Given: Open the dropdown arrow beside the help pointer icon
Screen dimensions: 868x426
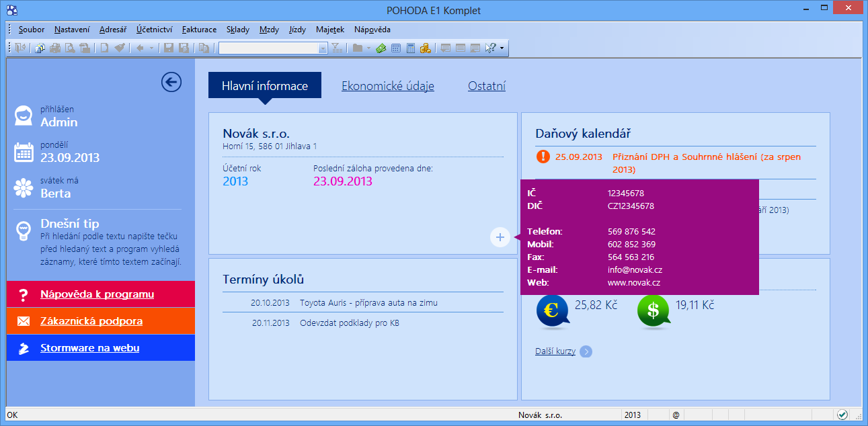Looking at the screenshot, I should click(501, 48).
